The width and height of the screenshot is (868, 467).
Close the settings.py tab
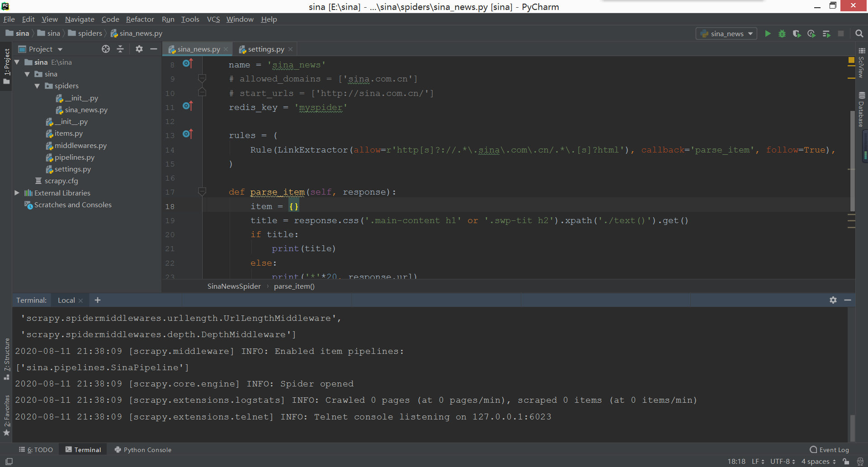pos(290,49)
